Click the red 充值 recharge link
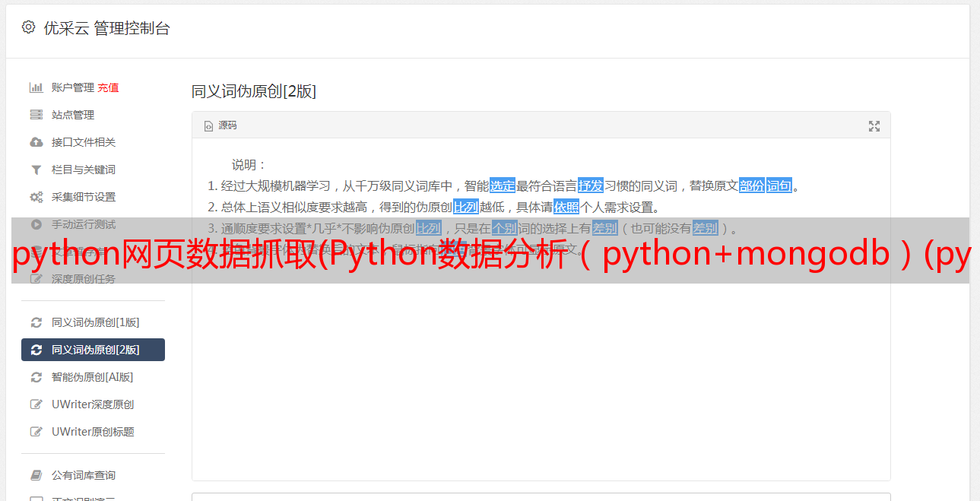 [x=108, y=87]
